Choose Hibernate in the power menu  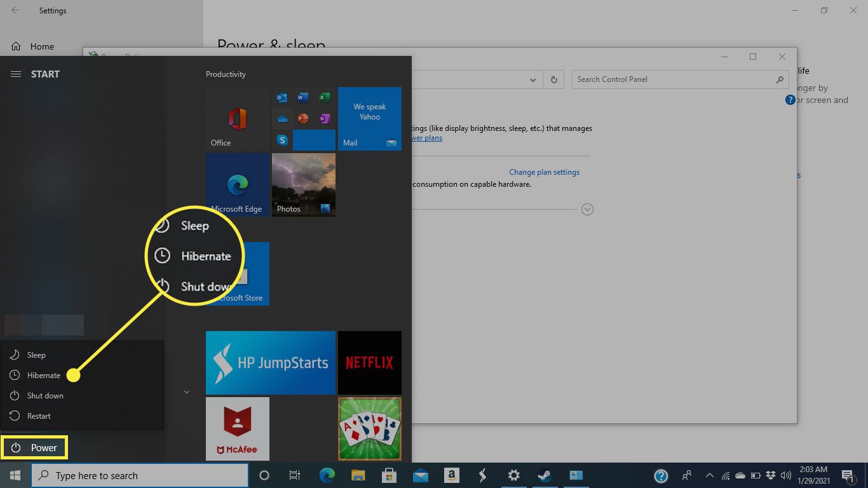click(82, 376)
